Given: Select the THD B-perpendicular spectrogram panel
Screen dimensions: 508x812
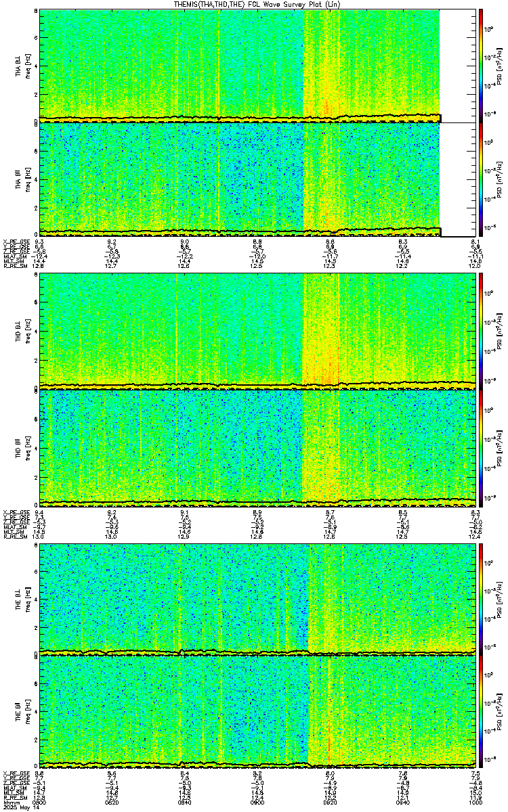Looking at the screenshot, I should pyautogui.click(x=257, y=330).
